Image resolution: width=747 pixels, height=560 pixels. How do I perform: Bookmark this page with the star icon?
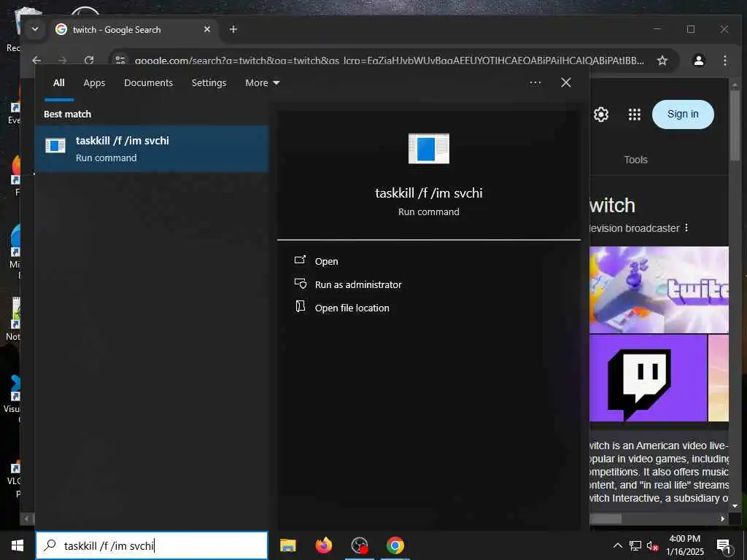coord(662,61)
